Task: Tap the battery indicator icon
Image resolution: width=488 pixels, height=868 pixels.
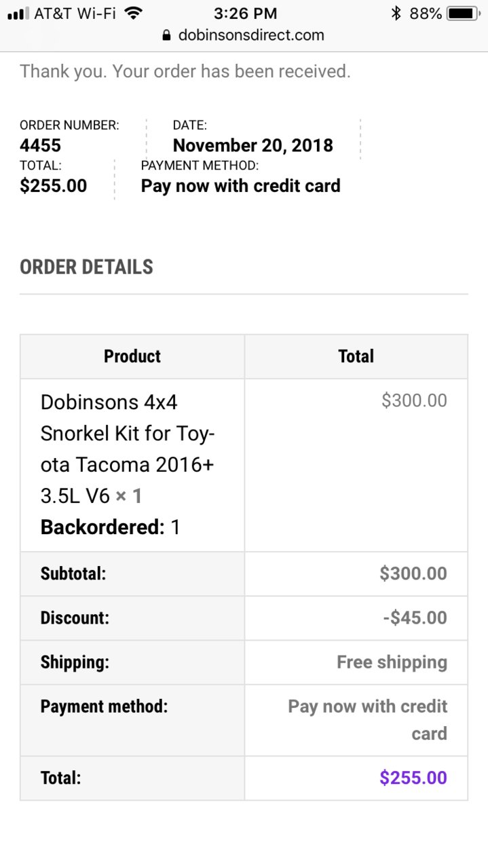Action: click(464, 13)
